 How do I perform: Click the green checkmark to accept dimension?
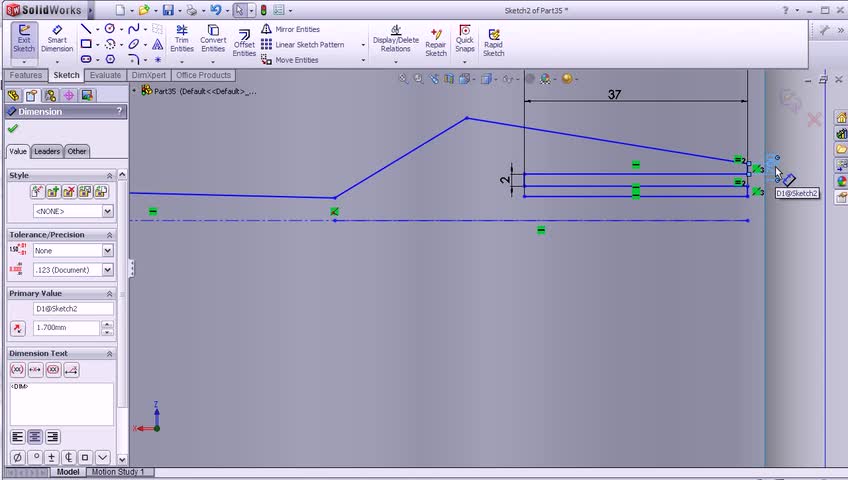(13, 129)
